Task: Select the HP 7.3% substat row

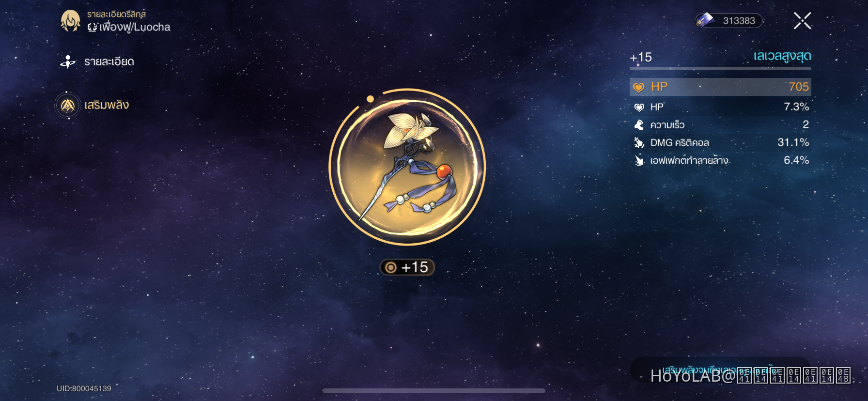Action: (x=720, y=107)
